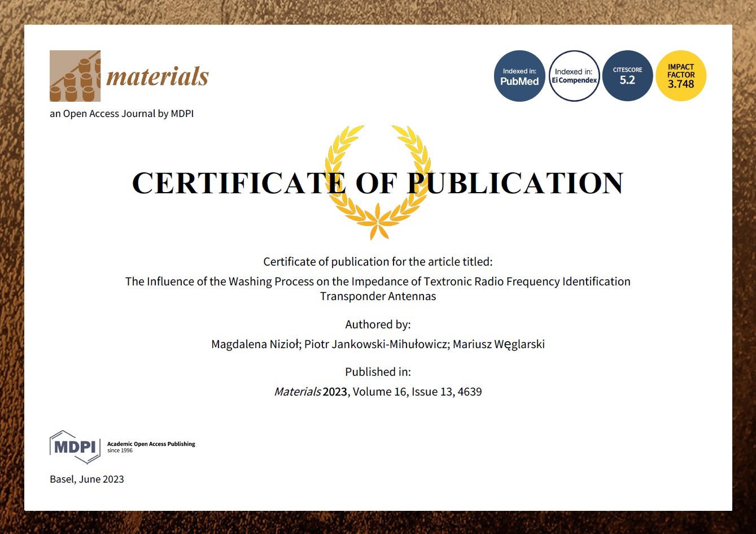Screen dimensions: 756x534
Task: Click the 'Basel, June 2023' date text
Action: [x=87, y=479]
